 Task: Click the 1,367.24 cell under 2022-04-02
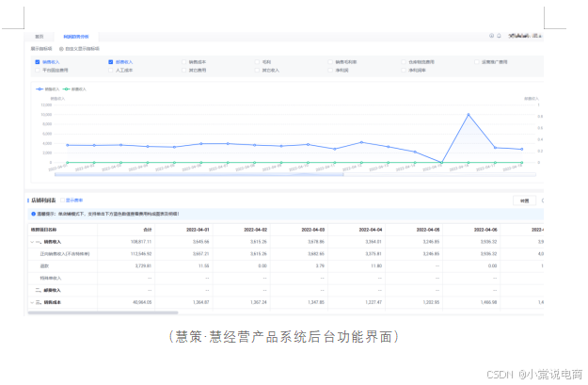click(x=259, y=302)
